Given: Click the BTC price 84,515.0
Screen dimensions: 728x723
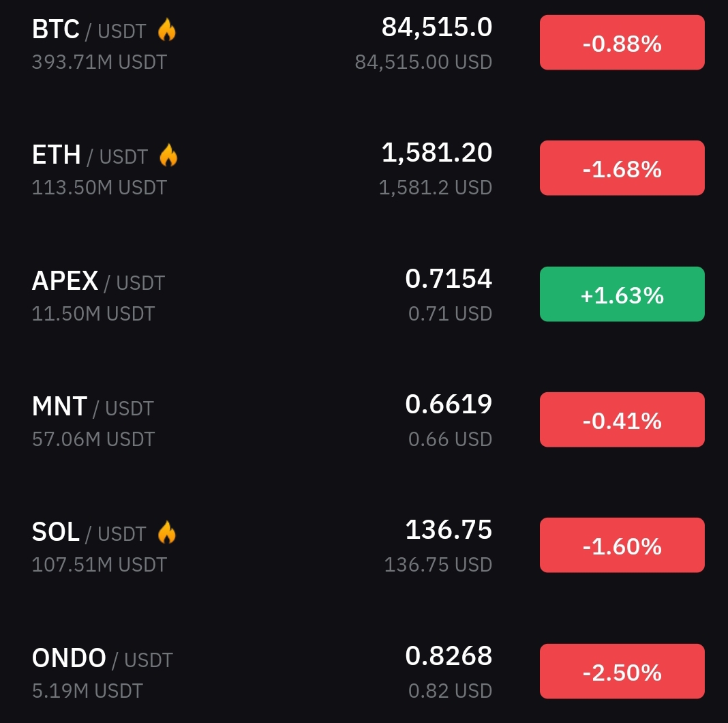Looking at the screenshot, I should (436, 27).
